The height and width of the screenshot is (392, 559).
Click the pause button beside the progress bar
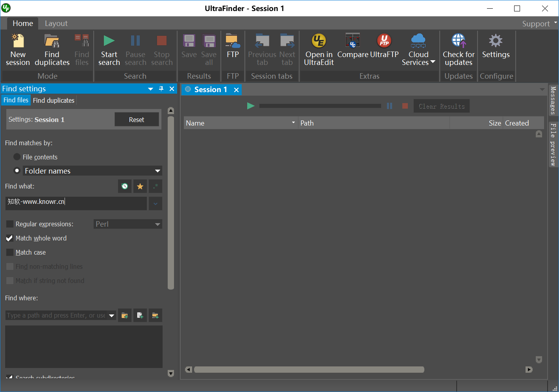(389, 106)
